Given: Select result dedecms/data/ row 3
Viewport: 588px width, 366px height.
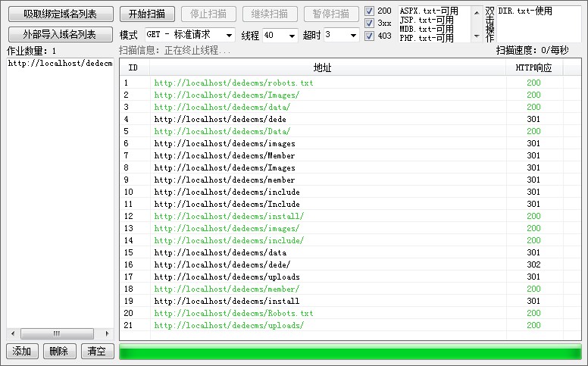Looking at the screenshot, I should (350, 107).
